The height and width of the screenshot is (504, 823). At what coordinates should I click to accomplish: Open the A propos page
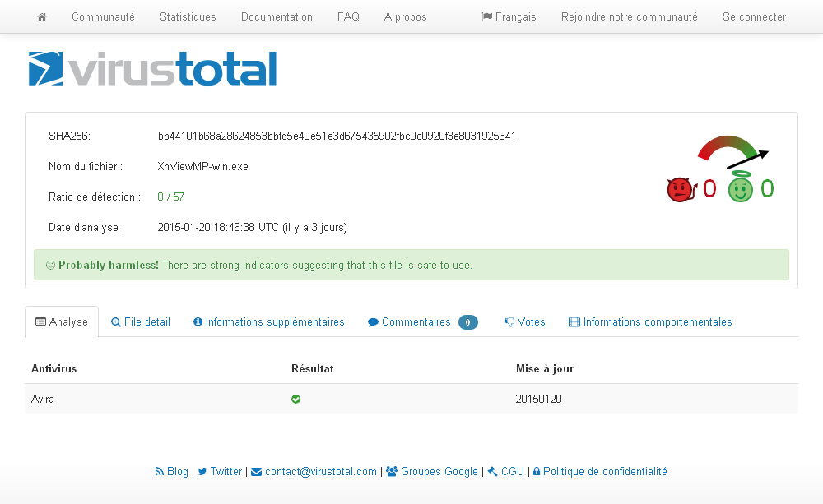pos(405,16)
